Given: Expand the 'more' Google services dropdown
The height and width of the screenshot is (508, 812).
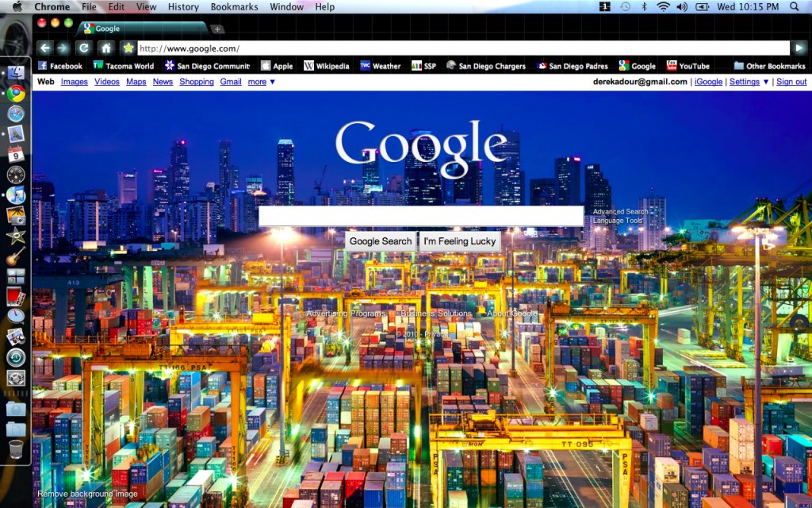Looking at the screenshot, I should coord(262,82).
